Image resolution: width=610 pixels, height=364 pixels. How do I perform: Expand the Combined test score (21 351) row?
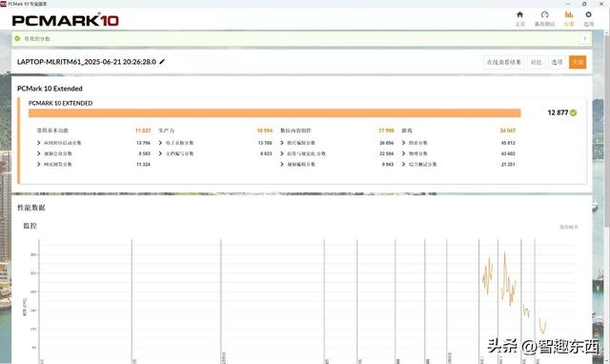click(458, 164)
